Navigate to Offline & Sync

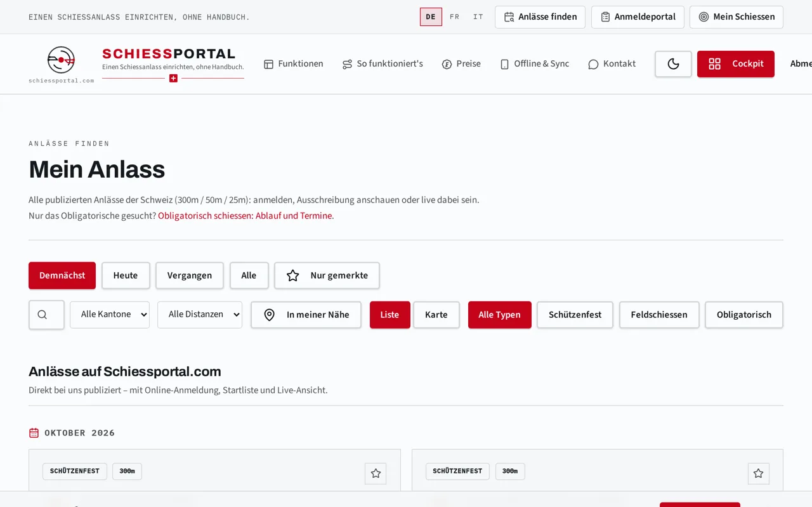point(535,64)
